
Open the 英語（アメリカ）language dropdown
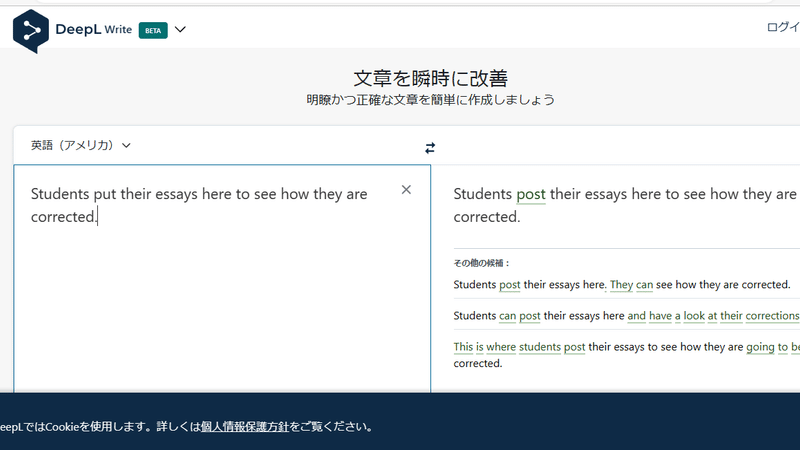(x=81, y=145)
